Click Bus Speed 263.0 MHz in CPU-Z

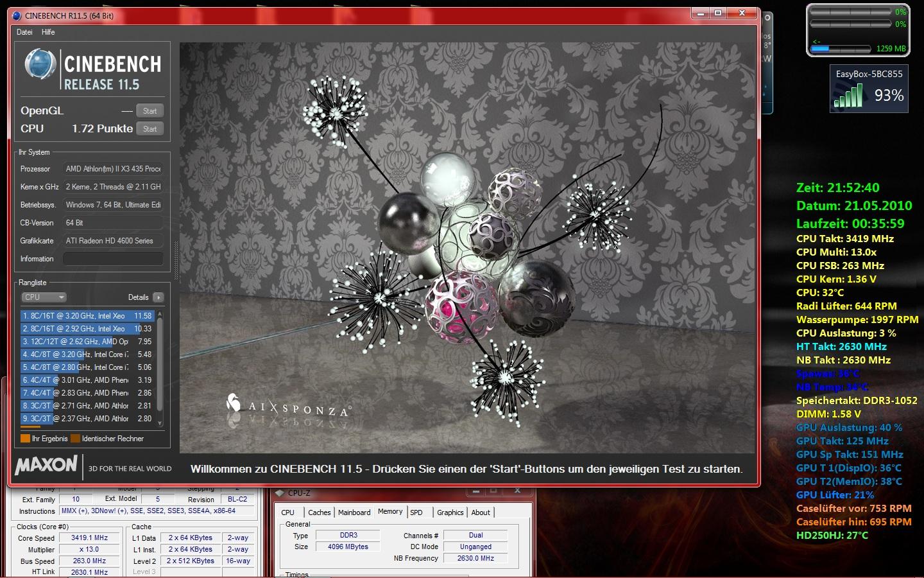point(89,561)
